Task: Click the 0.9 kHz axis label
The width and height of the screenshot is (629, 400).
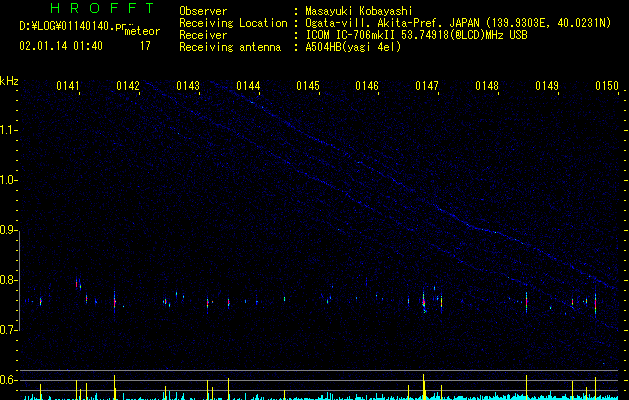Action: 8,230
